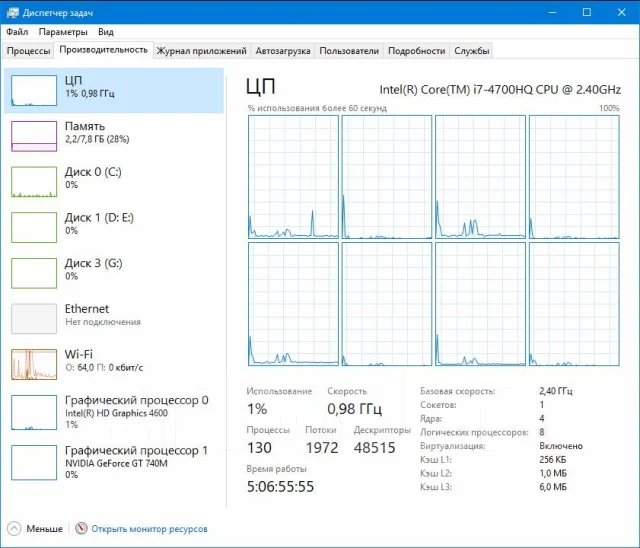The width and height of the screenshot is (640, 548).
Task: Go to the Пользователи tab
Action: (349, 51)
